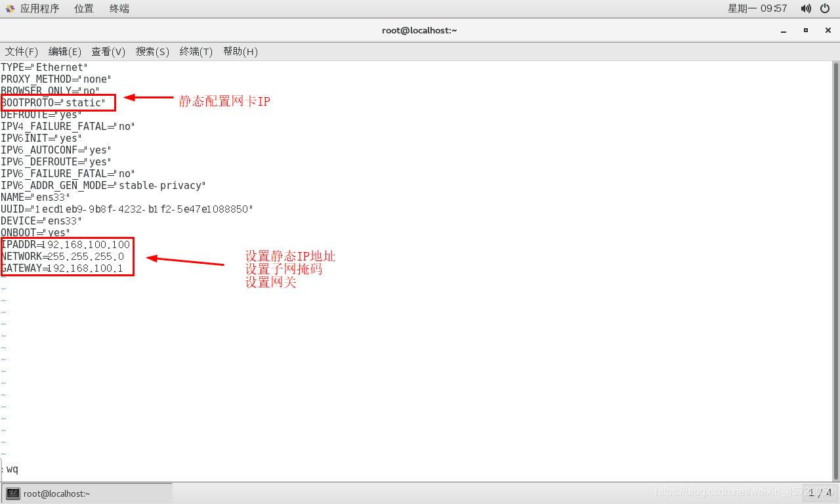Click the DEFROUTE="yes" line
Viewport: 840px width, 504px height.
(41, 114)
